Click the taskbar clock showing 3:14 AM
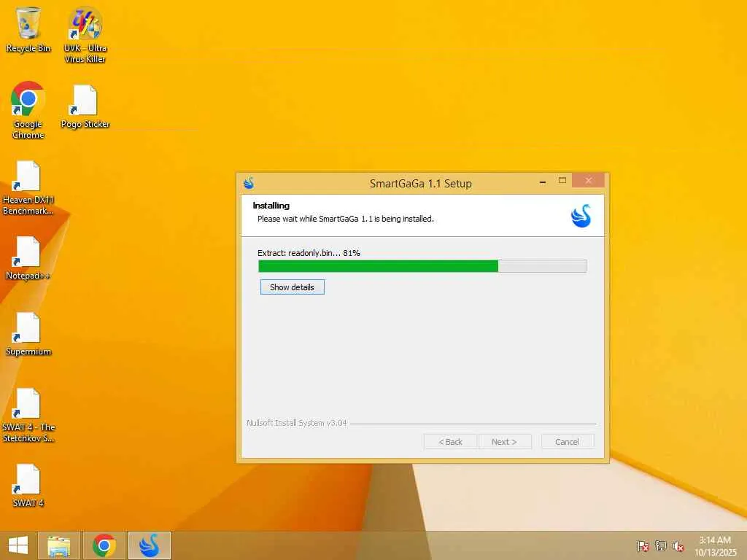 (x=715, y=546)
